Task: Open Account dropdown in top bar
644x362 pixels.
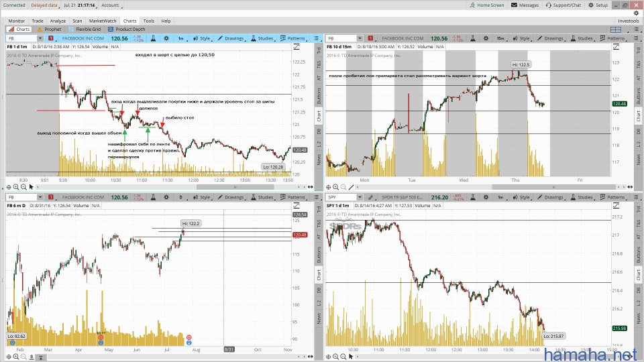Action: pos(112,5)
